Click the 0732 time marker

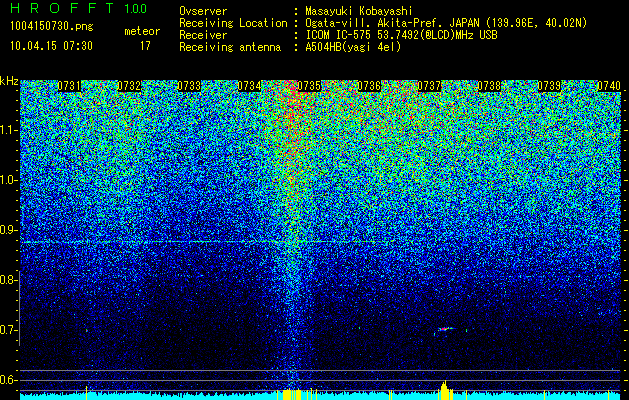point(129,86)
